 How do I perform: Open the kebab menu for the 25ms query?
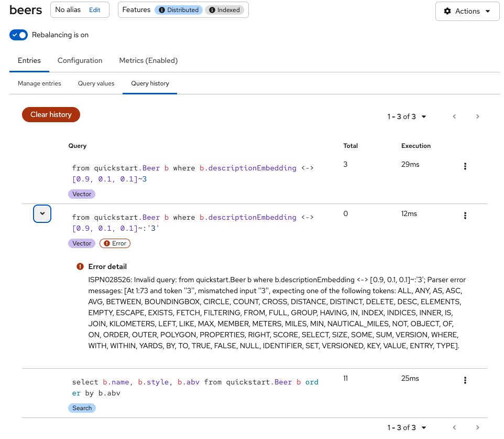[x=465, y=380]
